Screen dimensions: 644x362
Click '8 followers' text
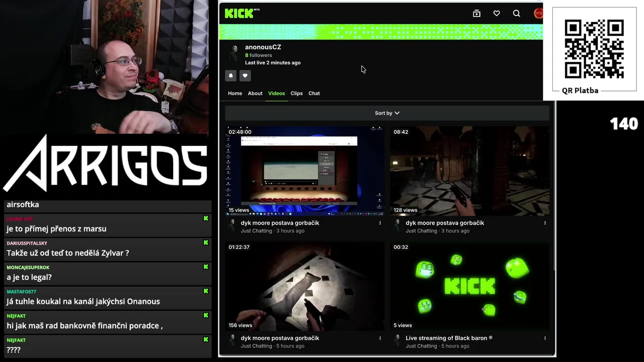tap(259, 55)
